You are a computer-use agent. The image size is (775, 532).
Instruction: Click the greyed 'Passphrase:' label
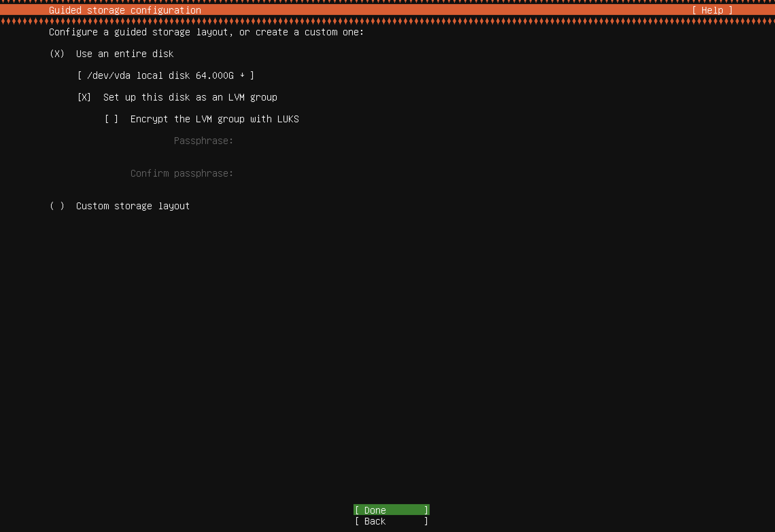[x=203, y=141]
